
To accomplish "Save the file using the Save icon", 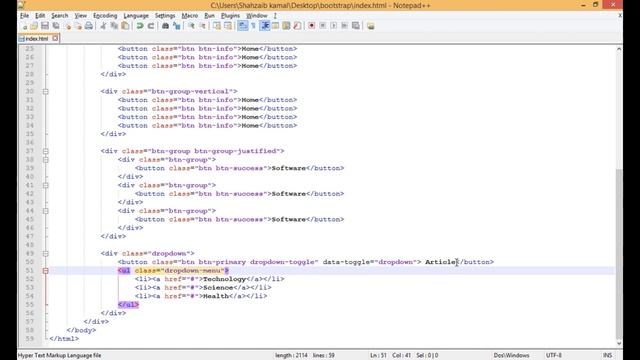I will coord(45,26).
